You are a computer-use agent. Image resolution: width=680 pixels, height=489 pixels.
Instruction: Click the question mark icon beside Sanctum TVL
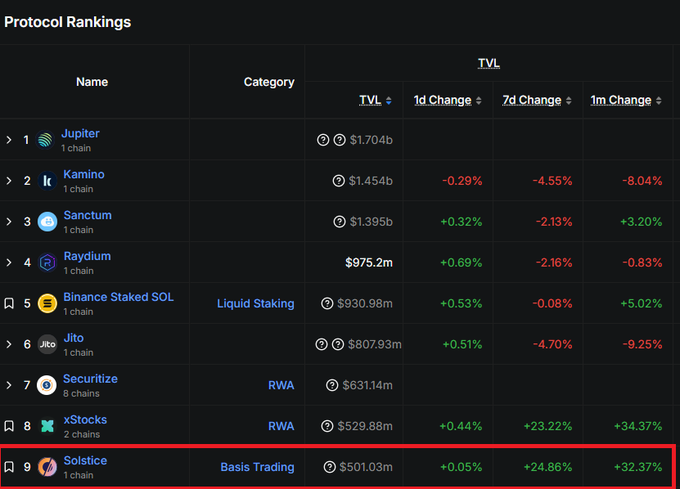[x=339, y=222]
